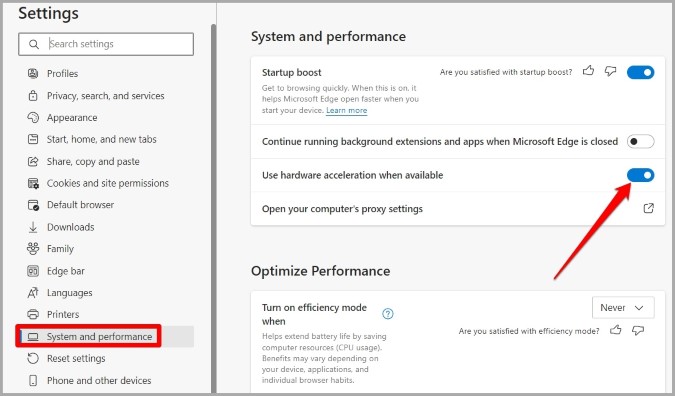Open Edge bar settings

[x=65, y=271]
